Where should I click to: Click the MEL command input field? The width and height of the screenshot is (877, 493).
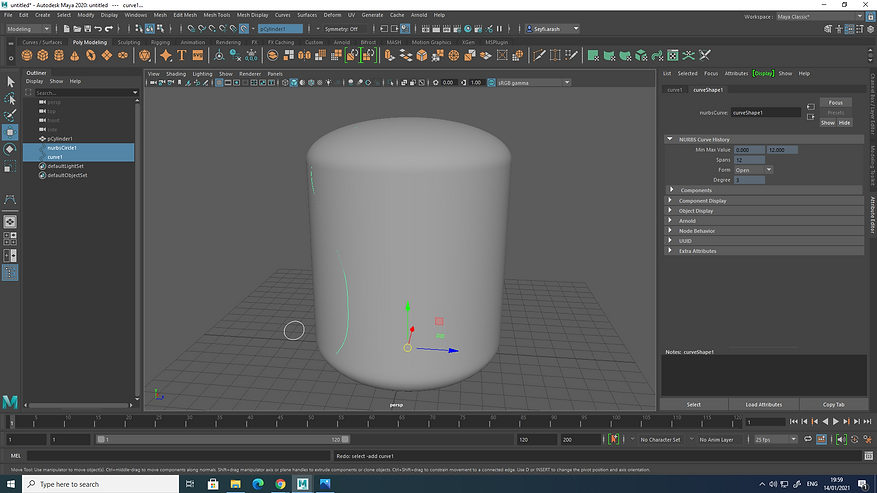(x=178, y=456)
